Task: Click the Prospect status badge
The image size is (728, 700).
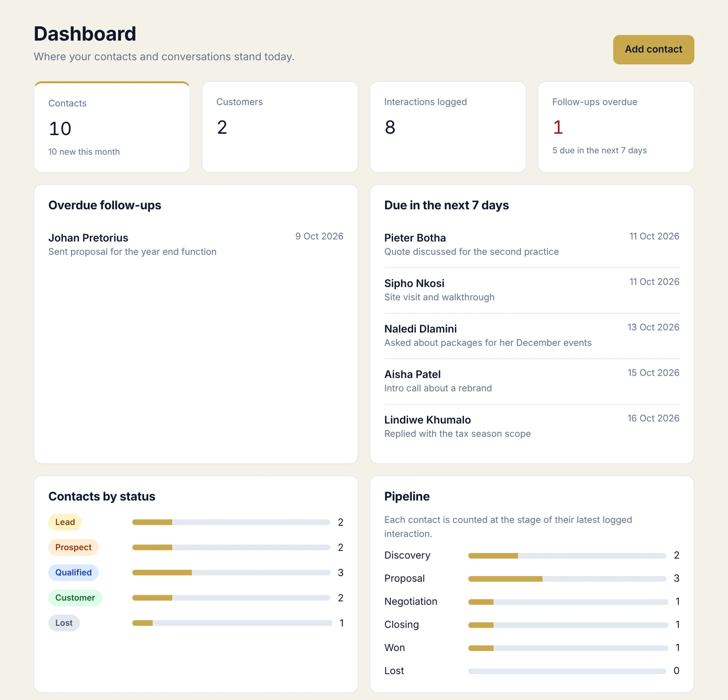Action: [x=73, y=548]
